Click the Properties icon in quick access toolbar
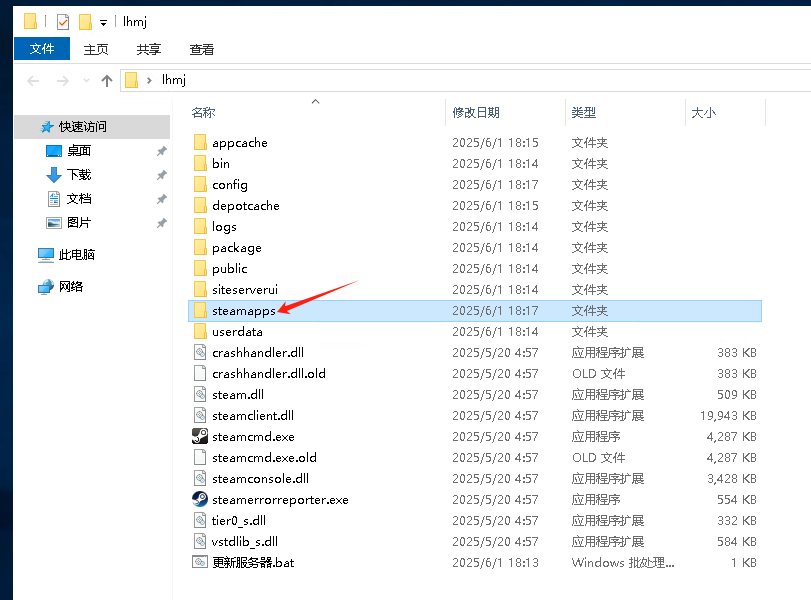 coord(63,22)
